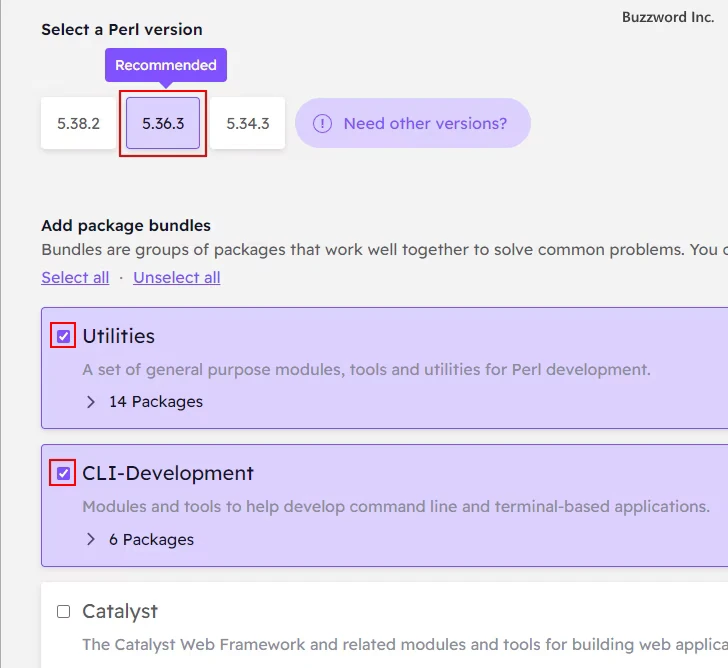728x668 pixels.
Task: Enable the Catalyst bundle checkbox
Action: 64,611
